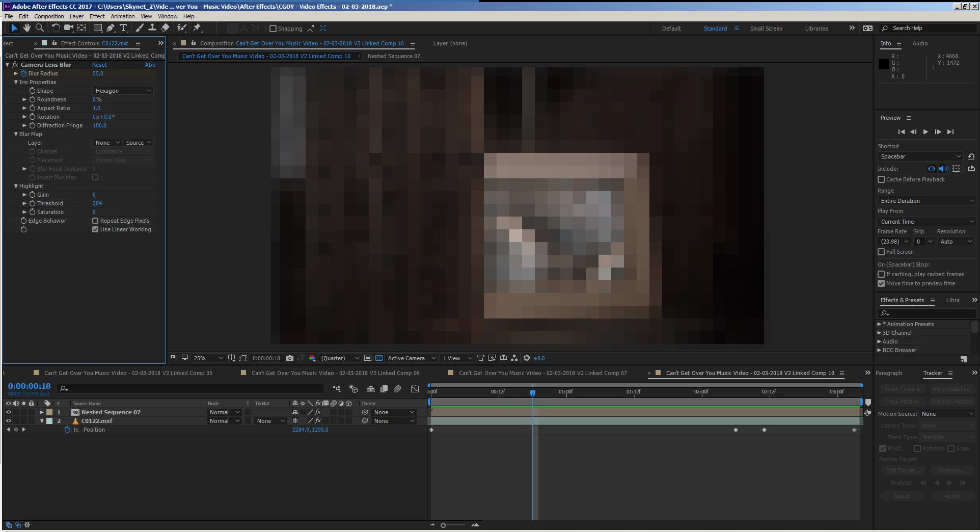This screenshot has height=532, width=980.
Task: Select the Pen tool
Action: 110,28
